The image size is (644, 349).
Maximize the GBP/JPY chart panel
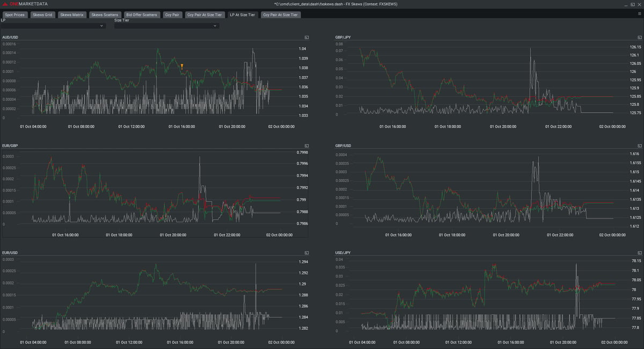tap(640, 38)
